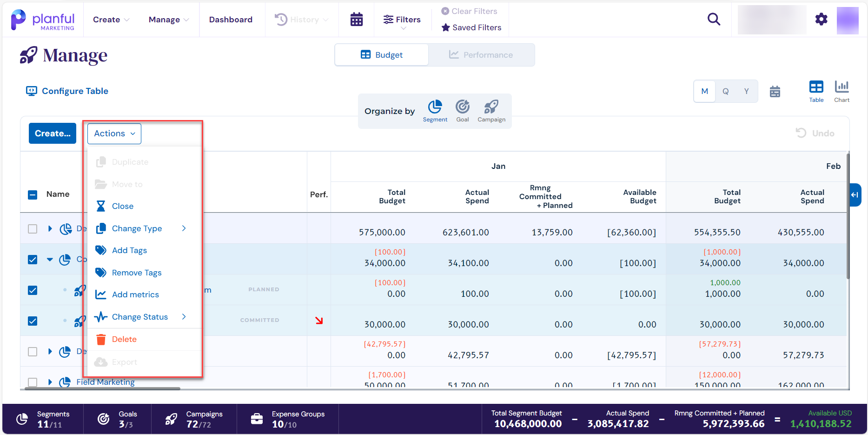868x435 pixels.
Task: Click the purple user avatar
Action: (x=848, y=20)
